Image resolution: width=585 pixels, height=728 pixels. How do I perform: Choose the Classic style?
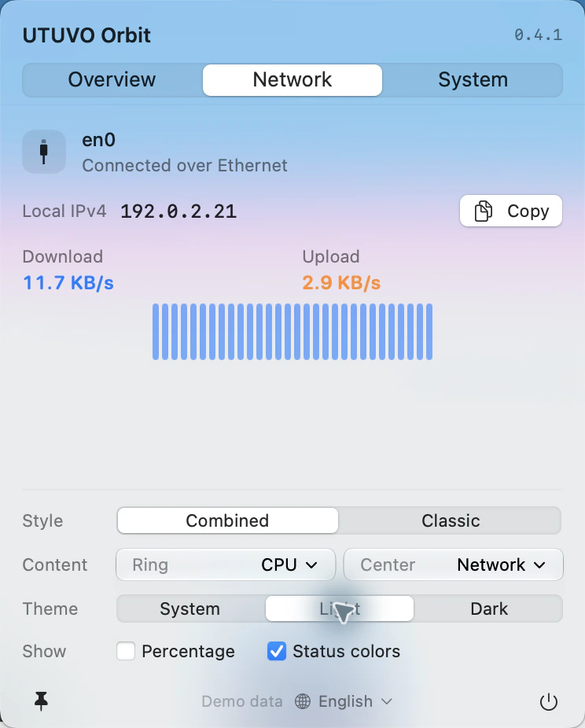[x=451, y=520]
